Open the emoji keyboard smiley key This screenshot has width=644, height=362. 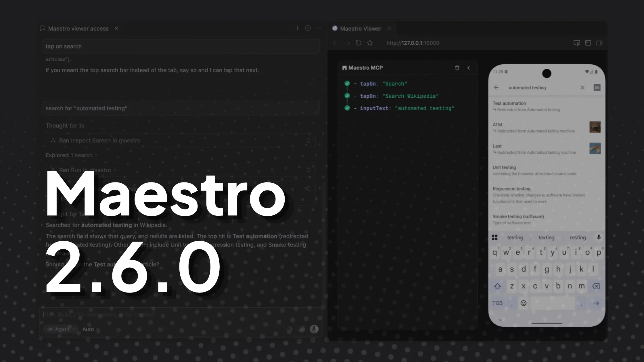pos(524,303)
